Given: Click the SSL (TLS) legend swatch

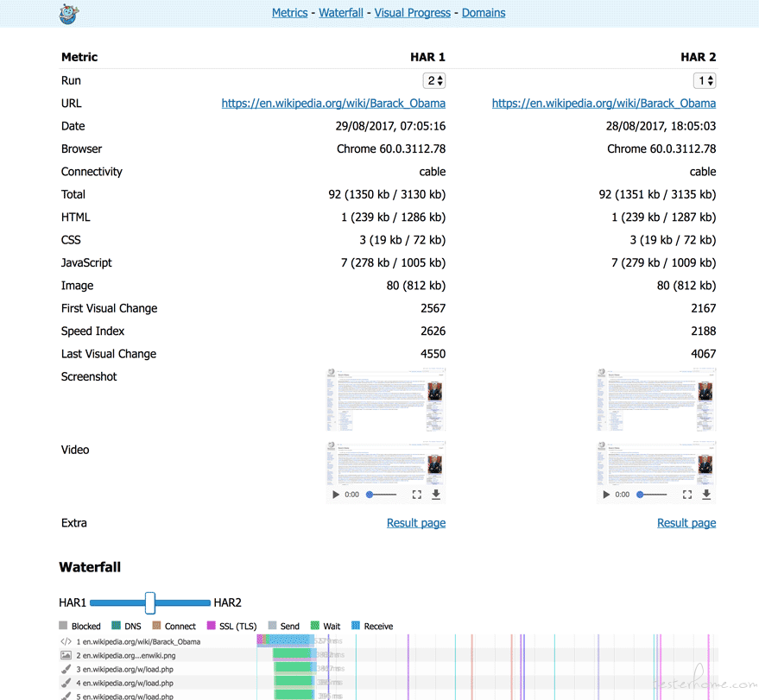Looking at the screenshot, I should click(x=211, y=626).
